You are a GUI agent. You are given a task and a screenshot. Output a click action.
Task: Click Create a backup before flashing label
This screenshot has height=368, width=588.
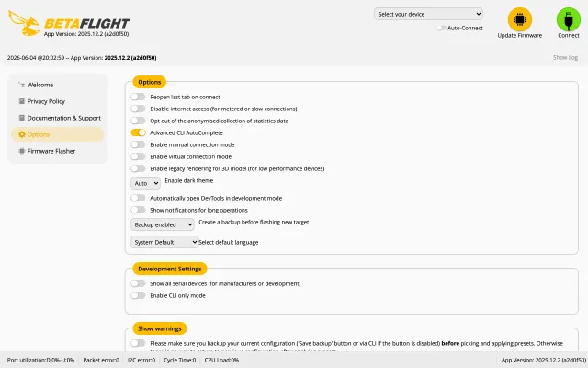[x=254, y=222]
